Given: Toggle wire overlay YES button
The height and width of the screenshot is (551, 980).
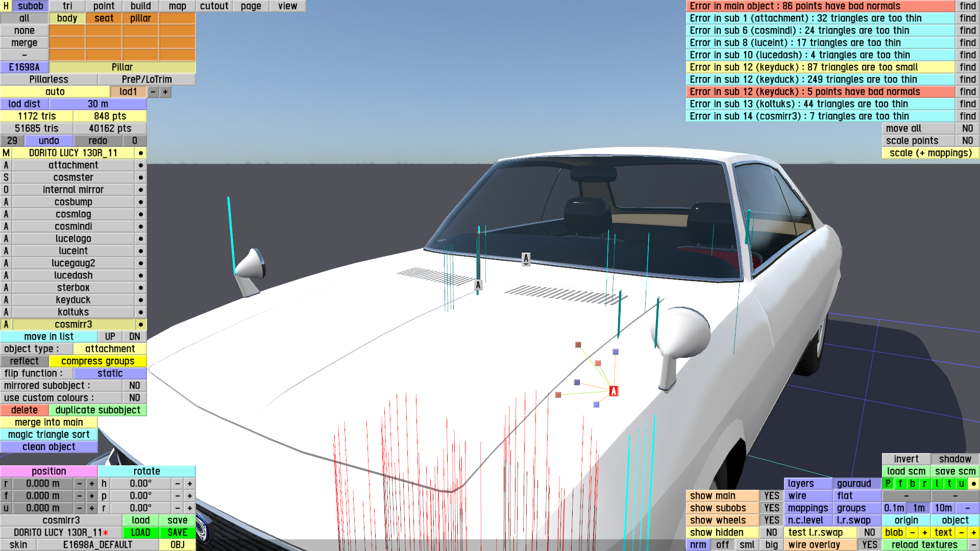Looking at the screenshot, I should pyautogui.click(x=869, y=545).
